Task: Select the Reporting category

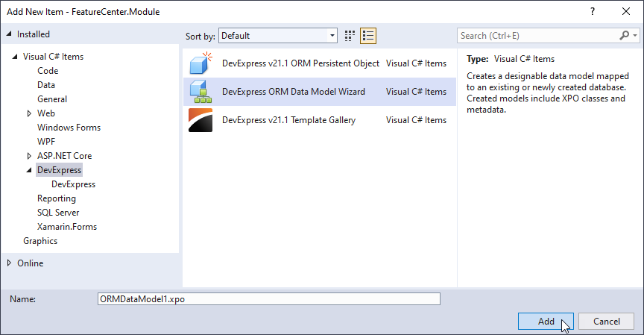Action: [x=57, y=198]
